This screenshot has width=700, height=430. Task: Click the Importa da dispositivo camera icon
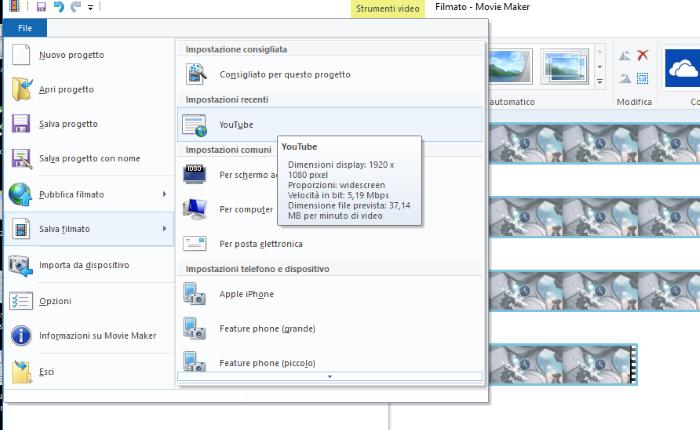click(x=21, y=265)
